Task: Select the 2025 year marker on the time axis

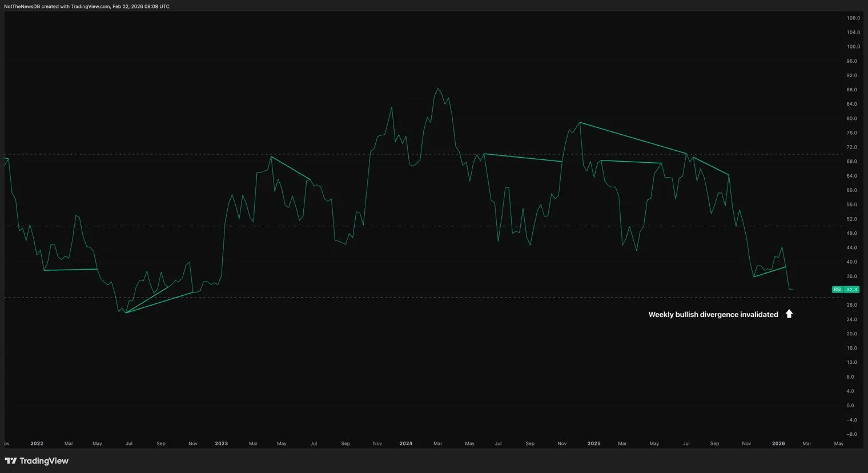Action: coord(594,443)
